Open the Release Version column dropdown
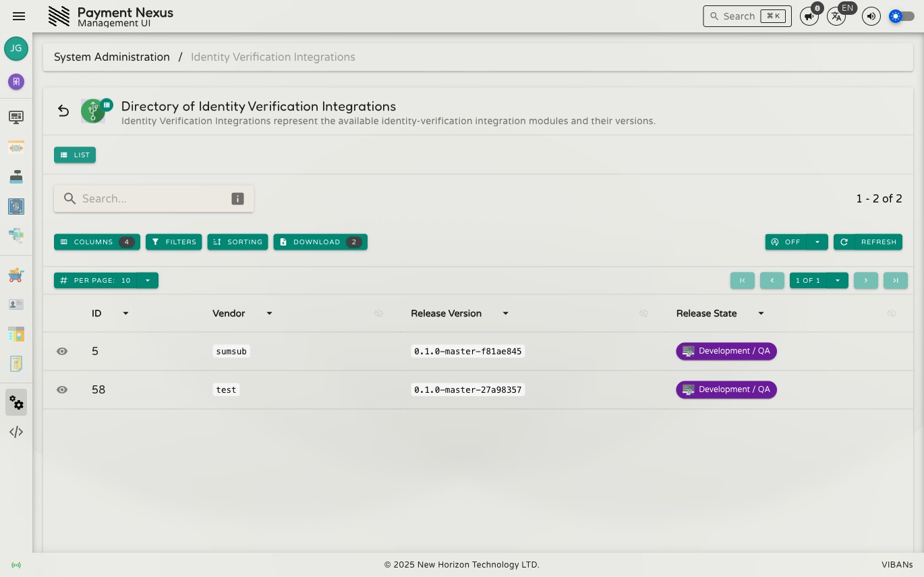 click(x=505, y=313)
